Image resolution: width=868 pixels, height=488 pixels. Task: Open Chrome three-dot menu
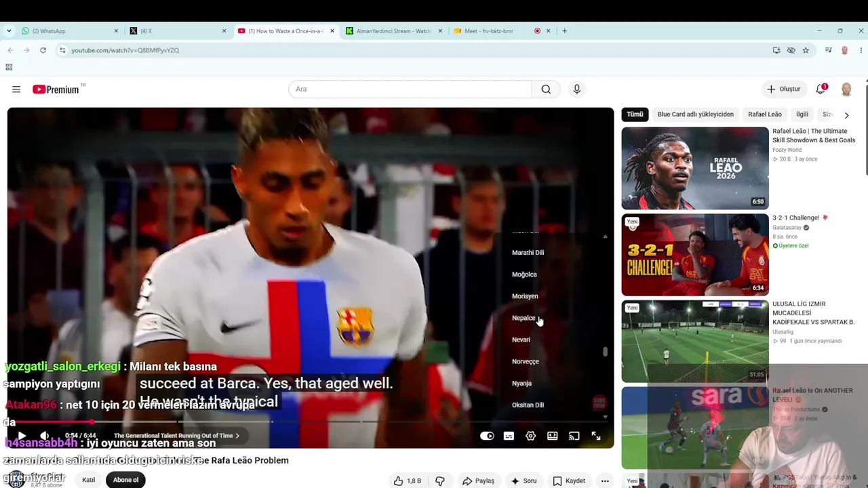tap(861, 50)
